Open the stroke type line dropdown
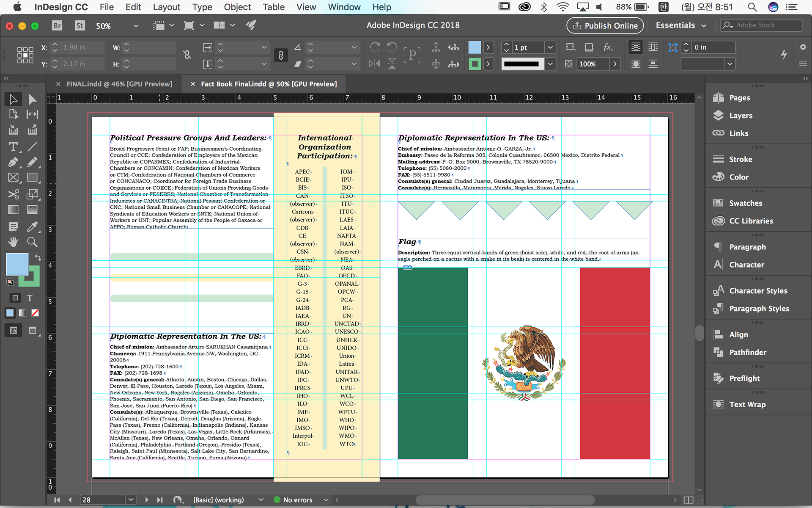Viewport: 812px width, 508px height. [550, 64]
